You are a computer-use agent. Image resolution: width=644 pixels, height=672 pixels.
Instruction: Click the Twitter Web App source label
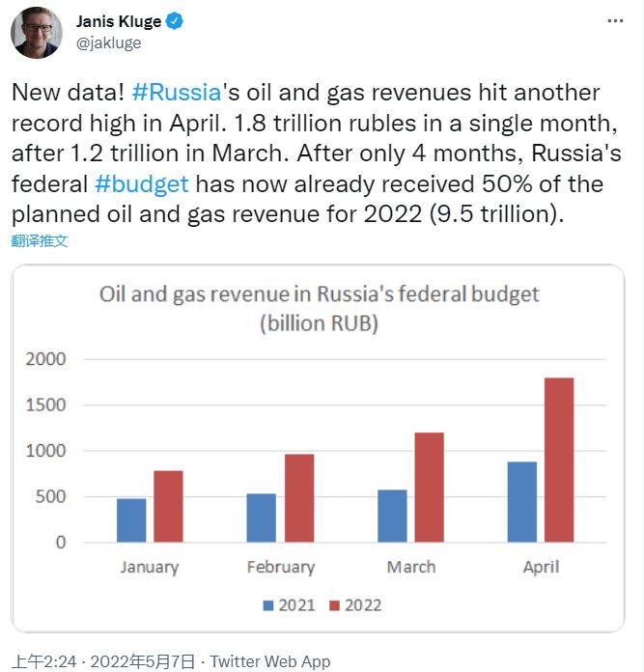269,661
